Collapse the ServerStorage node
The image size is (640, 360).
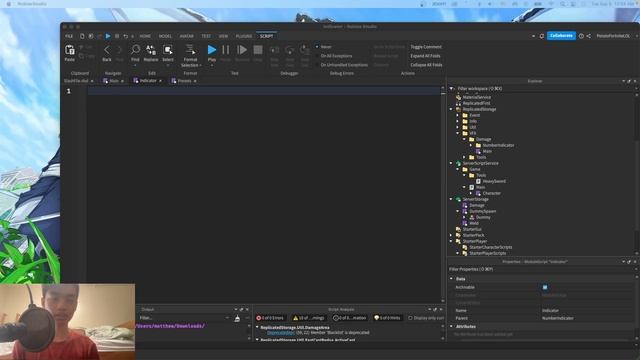click(x=451, y=199)
